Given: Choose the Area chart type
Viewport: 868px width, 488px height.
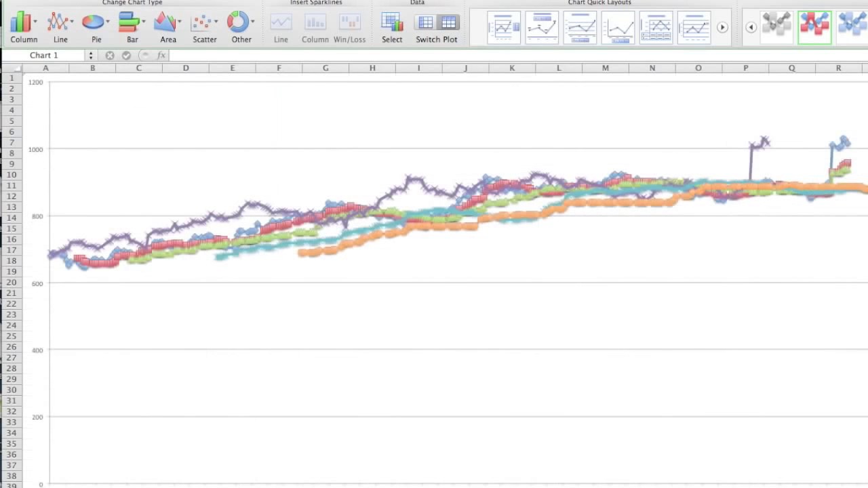Looking at the screenshot, I should pos(165,22).
